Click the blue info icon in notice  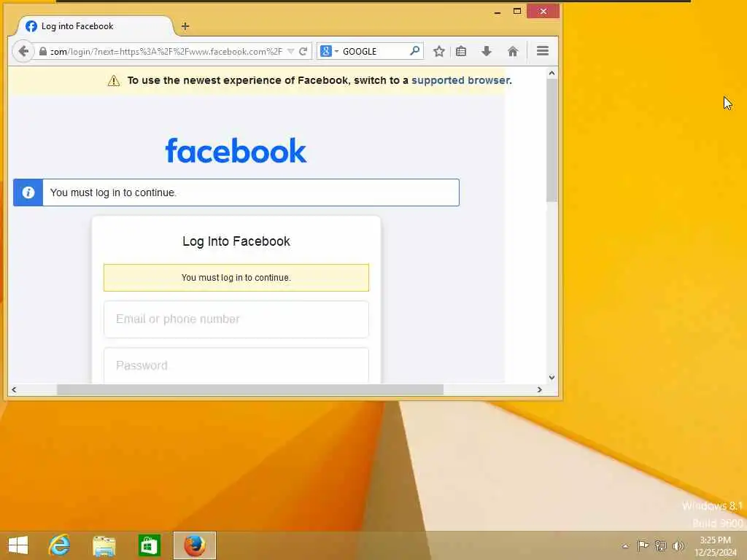[x=28, y=192]
